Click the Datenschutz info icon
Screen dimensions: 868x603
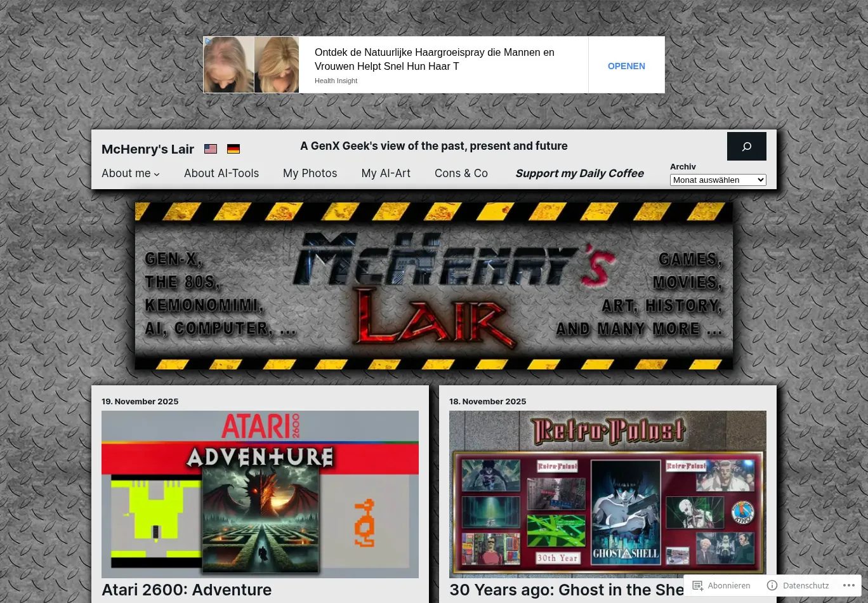(772, 585)
